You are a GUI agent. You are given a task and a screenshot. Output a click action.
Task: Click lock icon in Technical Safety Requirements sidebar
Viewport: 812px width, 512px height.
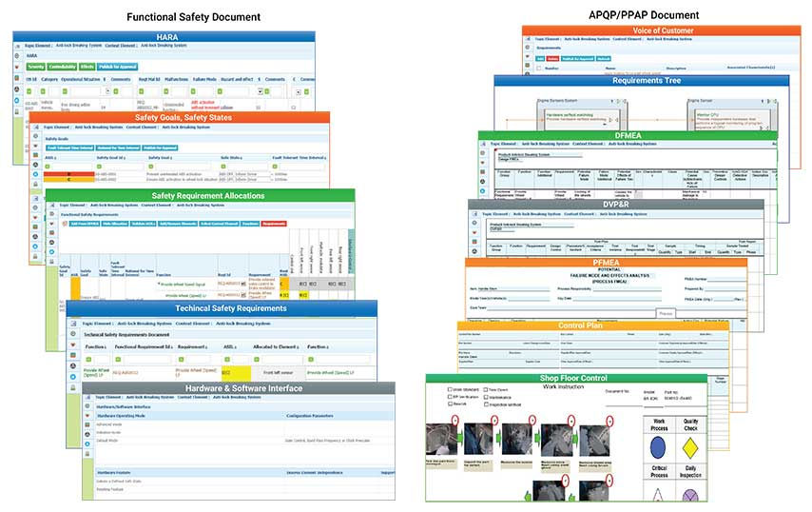pos(73,387)
